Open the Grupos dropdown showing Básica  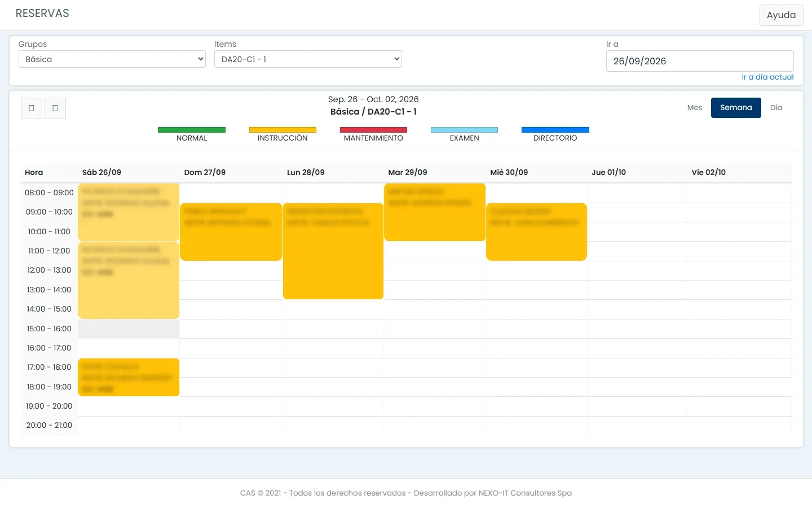pyautogui.click(x=112, y=59)
